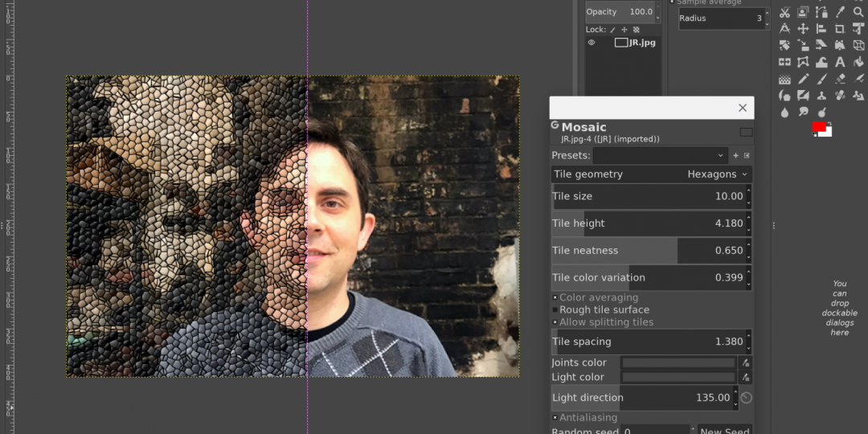Viewport: 868px width, 434px height.
Task: Select the Zoom magnifier tool
Action: pyautogui.click(x=858, y=11)
